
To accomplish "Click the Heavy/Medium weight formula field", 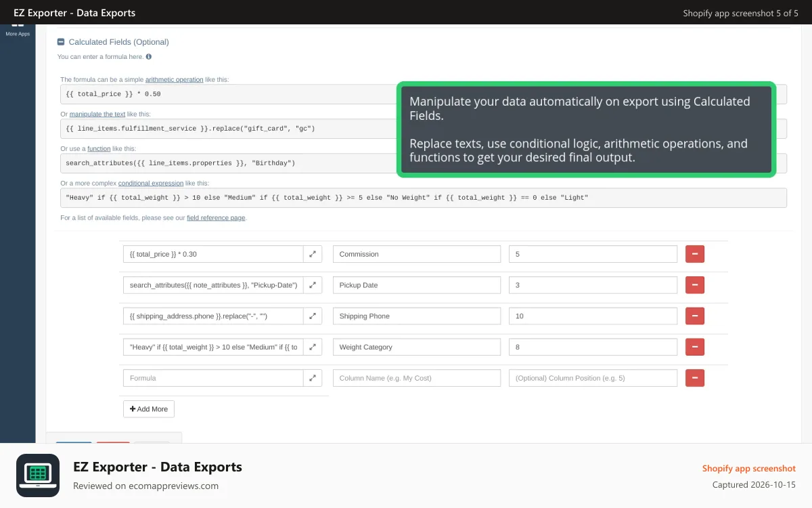I will click(213, 347).
